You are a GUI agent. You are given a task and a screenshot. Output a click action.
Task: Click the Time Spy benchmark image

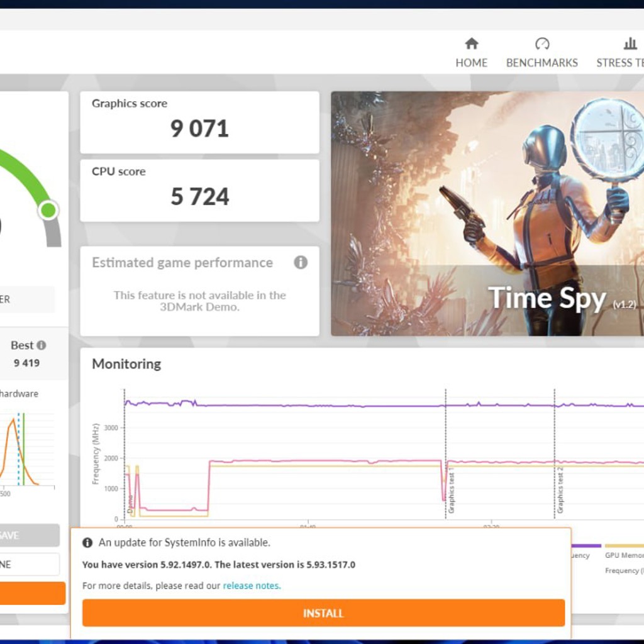click(487, 214)
